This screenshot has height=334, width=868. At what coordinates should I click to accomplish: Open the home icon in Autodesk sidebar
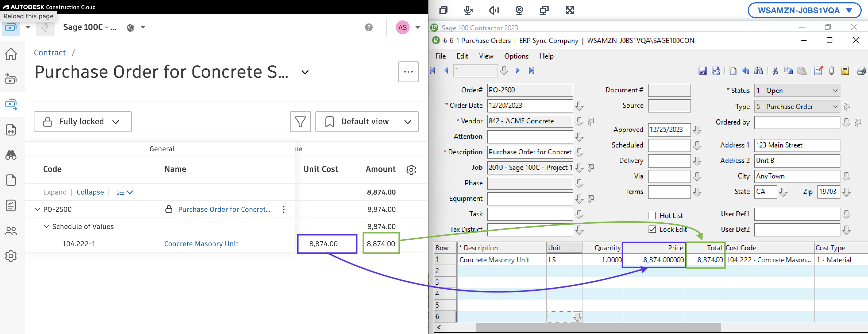(x=11, y=54)
